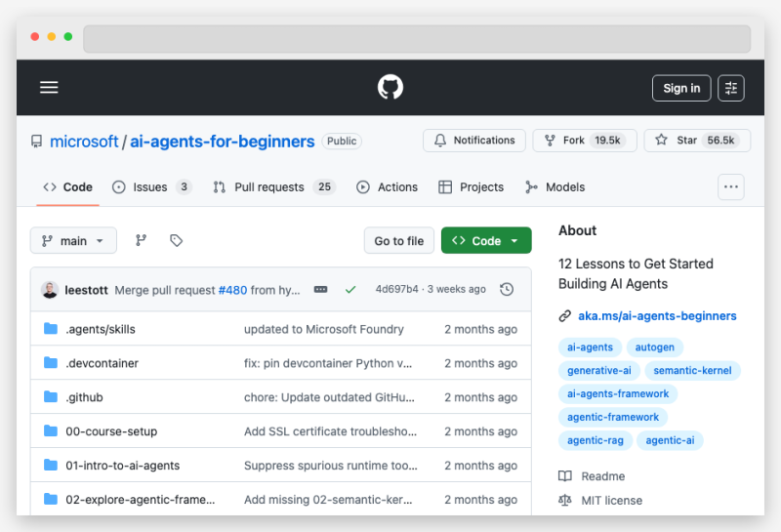The width and height of the screenshot is (781, 532).
Task: Click the GitHub logo icon
Action: point(390,88)
